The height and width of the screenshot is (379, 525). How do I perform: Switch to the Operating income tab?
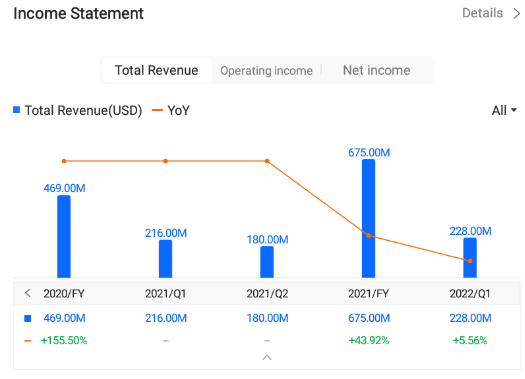tap(267, 71)
